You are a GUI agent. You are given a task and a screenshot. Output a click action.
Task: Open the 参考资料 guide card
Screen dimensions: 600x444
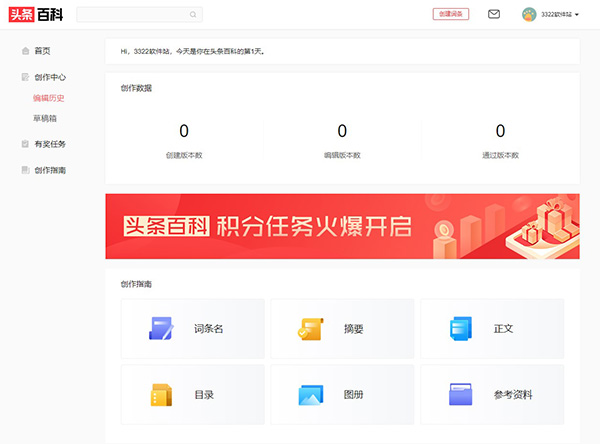point(492,395)
